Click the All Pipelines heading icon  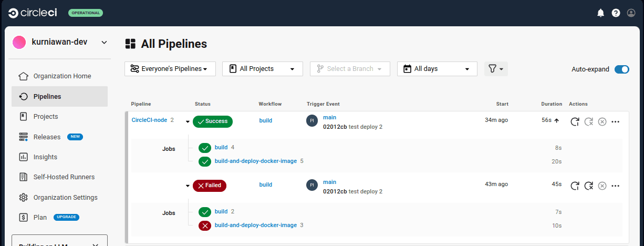(x=130, y=44)
